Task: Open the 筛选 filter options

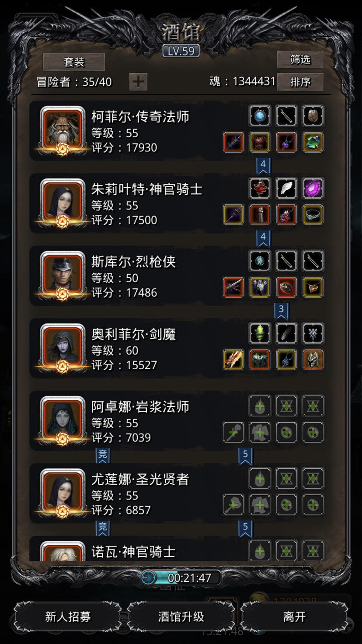Action: click(300, 60)
